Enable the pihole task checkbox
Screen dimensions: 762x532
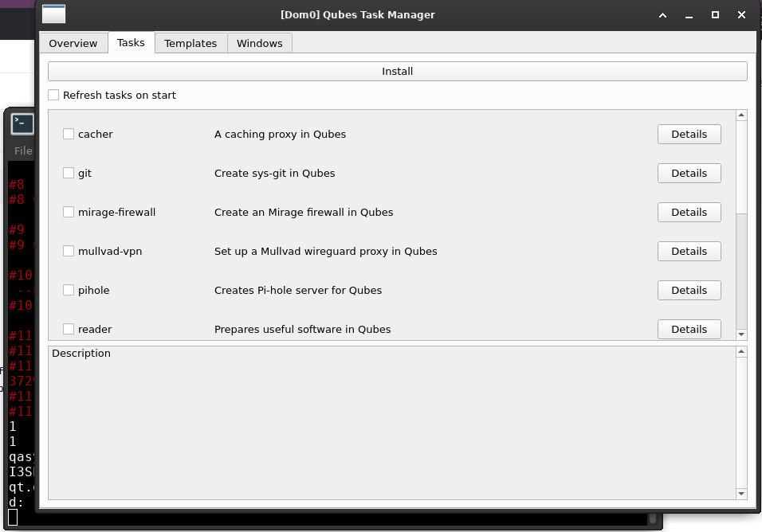tap(69, 290)
